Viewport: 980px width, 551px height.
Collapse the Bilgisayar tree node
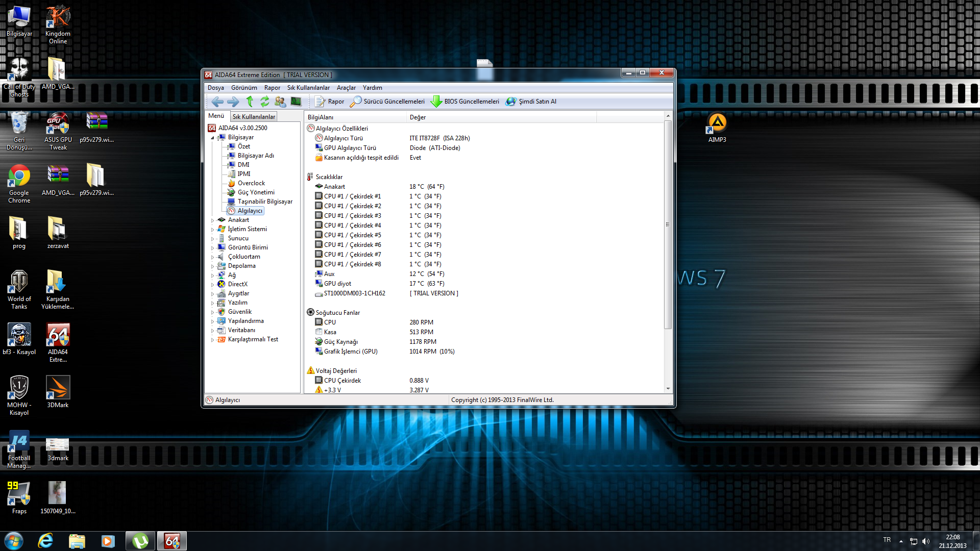coord(213,138)
